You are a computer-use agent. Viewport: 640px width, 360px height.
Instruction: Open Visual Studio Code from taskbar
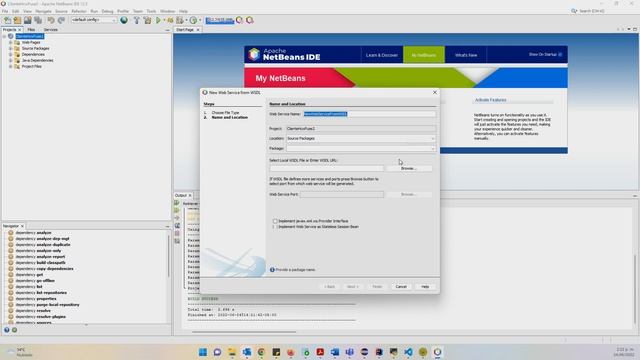408,352
